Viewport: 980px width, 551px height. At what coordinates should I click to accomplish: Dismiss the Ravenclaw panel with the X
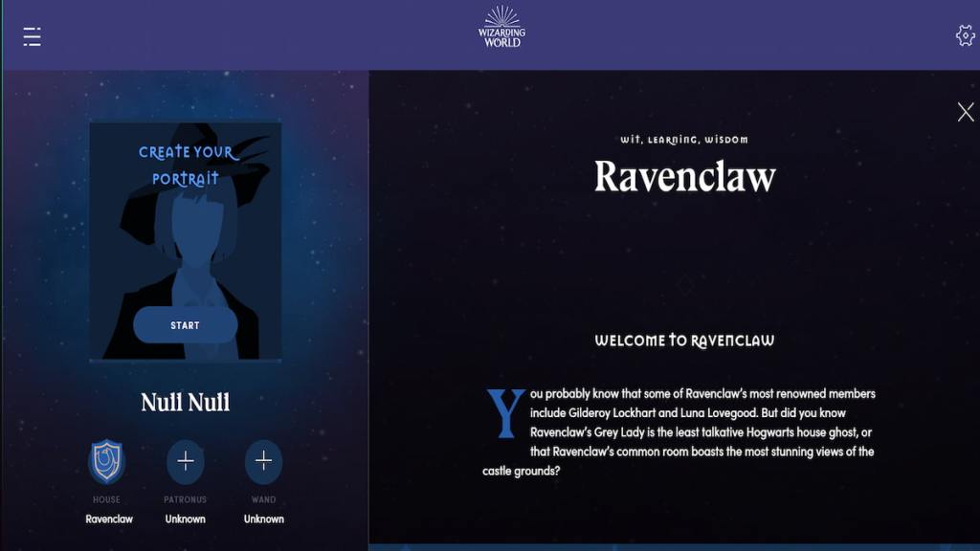coord(966,111)
